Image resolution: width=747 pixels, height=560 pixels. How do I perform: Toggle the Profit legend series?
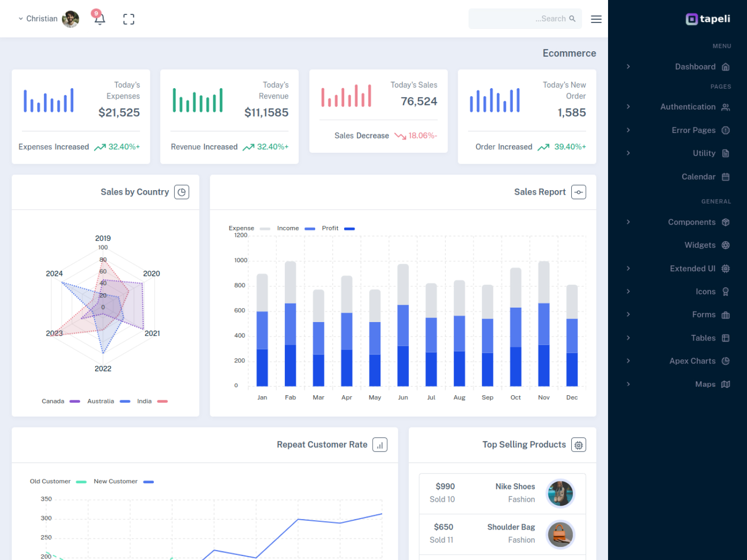point(338,228)
